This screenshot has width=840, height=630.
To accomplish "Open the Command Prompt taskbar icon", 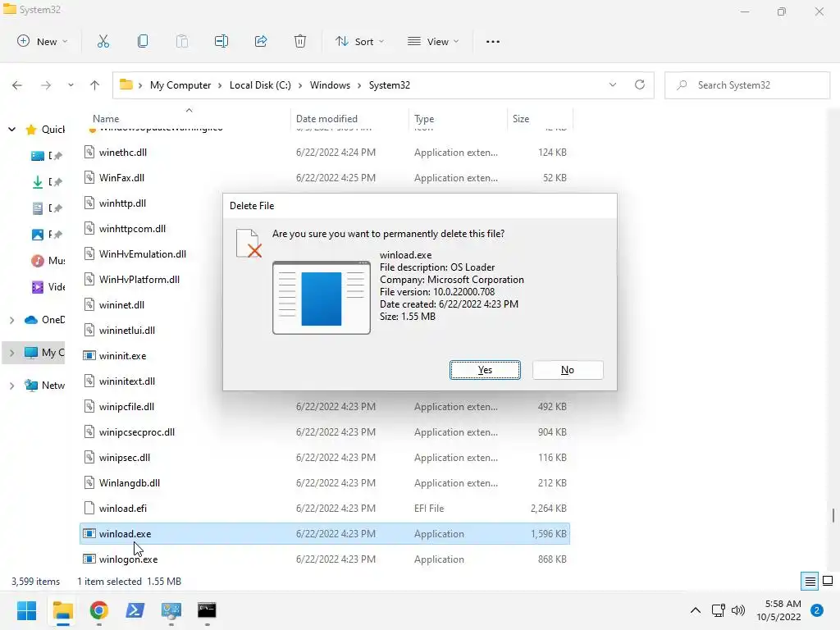I will [x=207, y=610].
